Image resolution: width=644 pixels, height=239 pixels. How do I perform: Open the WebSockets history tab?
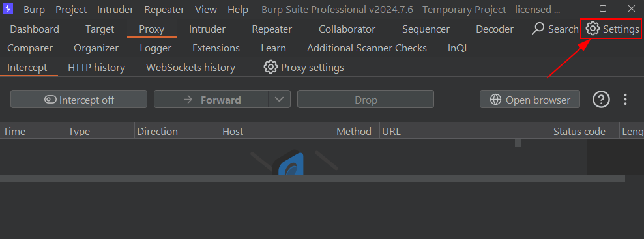(190, 67)
